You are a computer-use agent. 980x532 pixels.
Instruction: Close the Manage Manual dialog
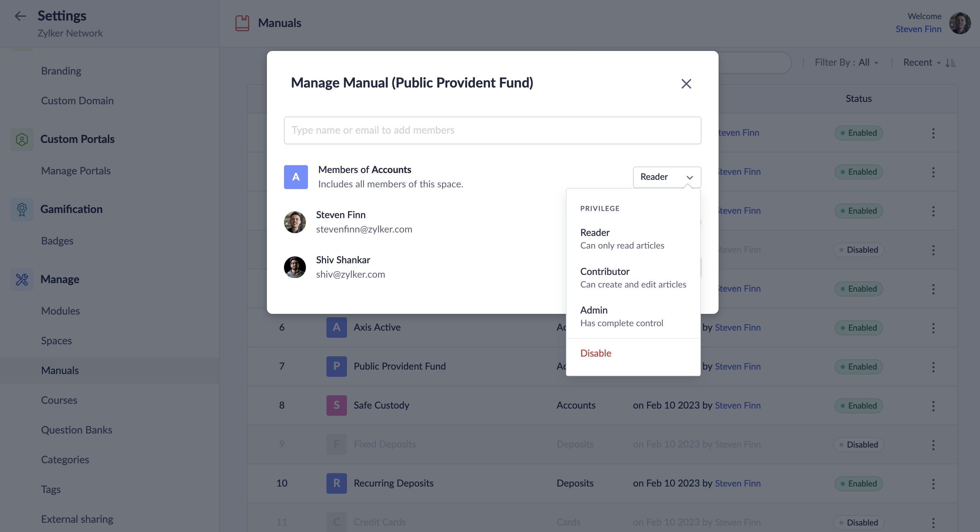pos(686,84)
